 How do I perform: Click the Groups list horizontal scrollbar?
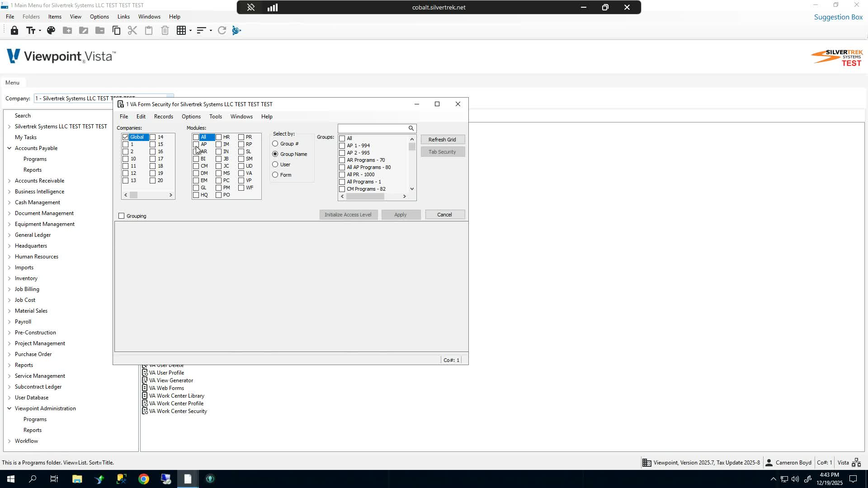373,197
